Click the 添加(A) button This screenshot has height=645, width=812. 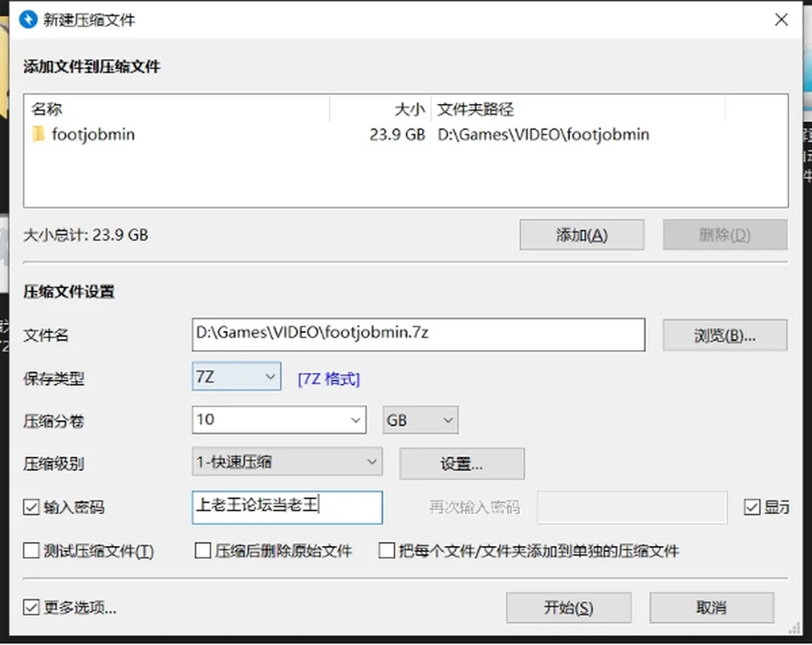point(582,235)
